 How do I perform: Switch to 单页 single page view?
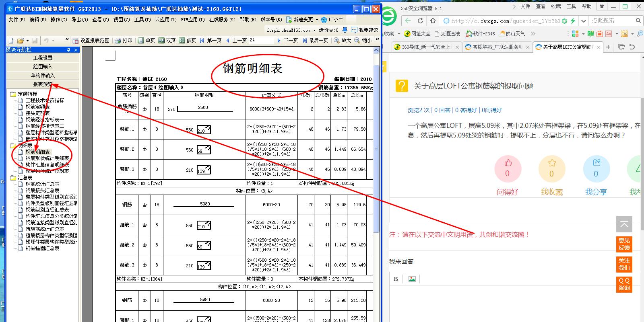[x=147, y=40]
